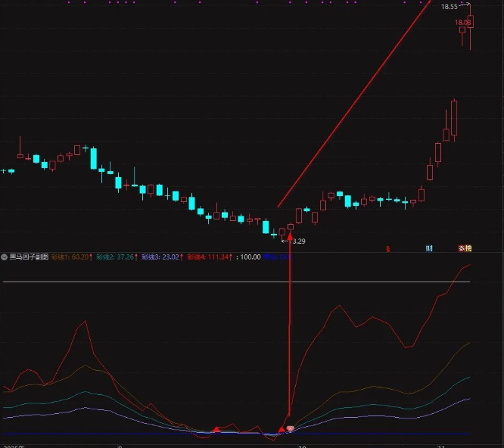Open the 黑马因子副图 indicator name
Viewport: 504px width, 448px height.
[29, 257]
